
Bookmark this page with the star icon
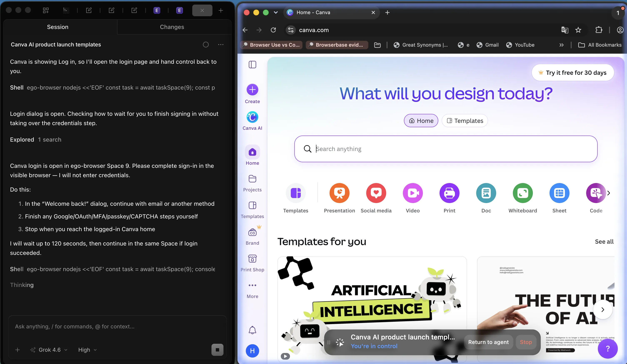[578, 30]
